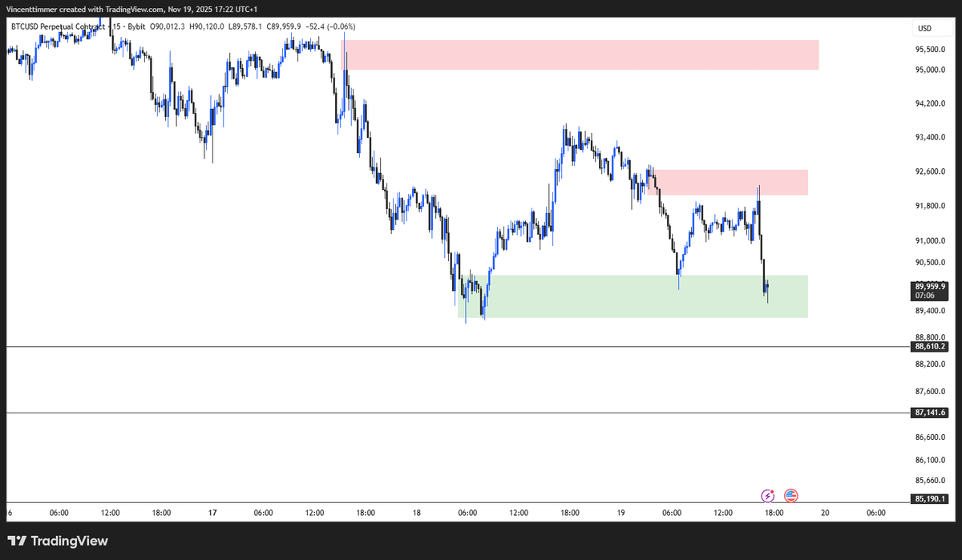Click the 93,400.0 price axis label

click(930, 137)
